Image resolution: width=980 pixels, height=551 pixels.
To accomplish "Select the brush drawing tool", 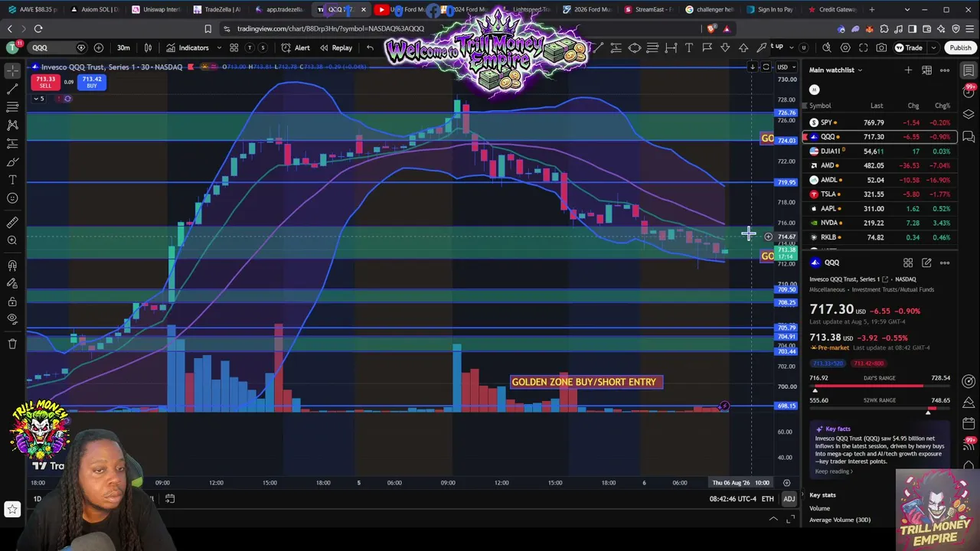I will click(12, 161).
